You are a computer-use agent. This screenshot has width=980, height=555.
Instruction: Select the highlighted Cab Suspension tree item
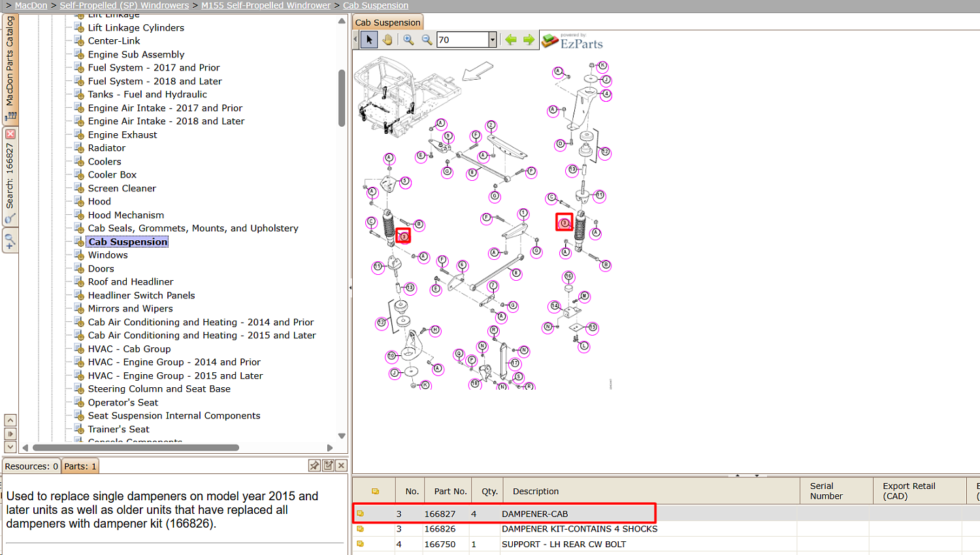[x=127, y=242]
